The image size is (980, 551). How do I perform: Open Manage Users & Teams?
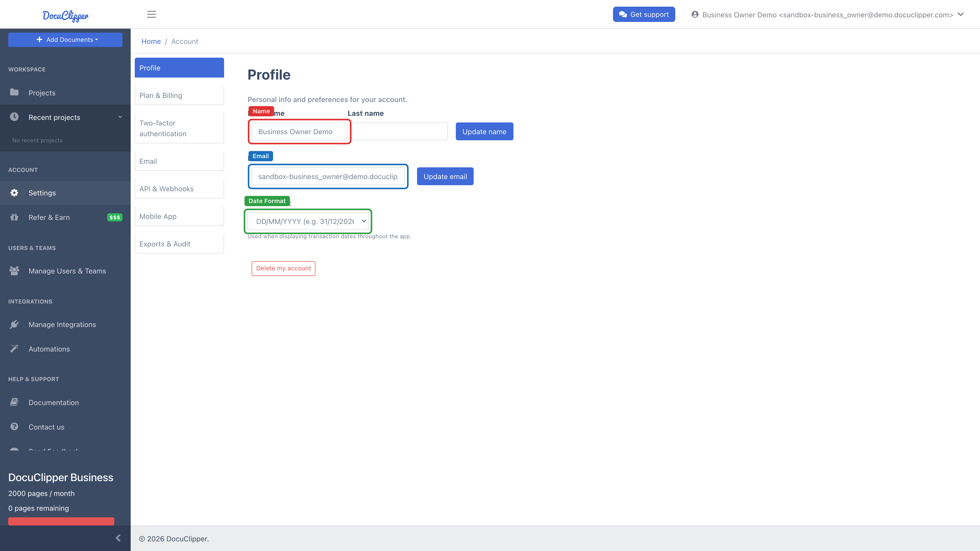65,271
